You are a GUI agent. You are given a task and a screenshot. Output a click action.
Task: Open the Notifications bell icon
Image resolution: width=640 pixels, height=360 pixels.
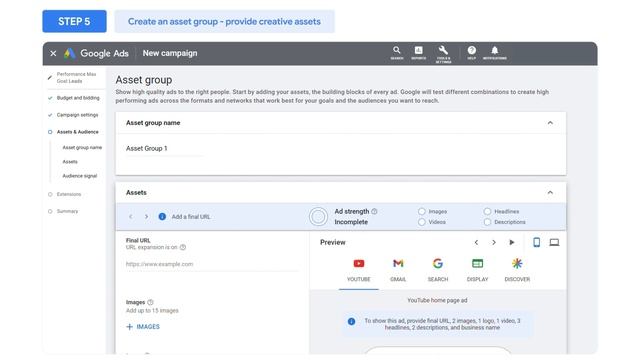point(495,53)
